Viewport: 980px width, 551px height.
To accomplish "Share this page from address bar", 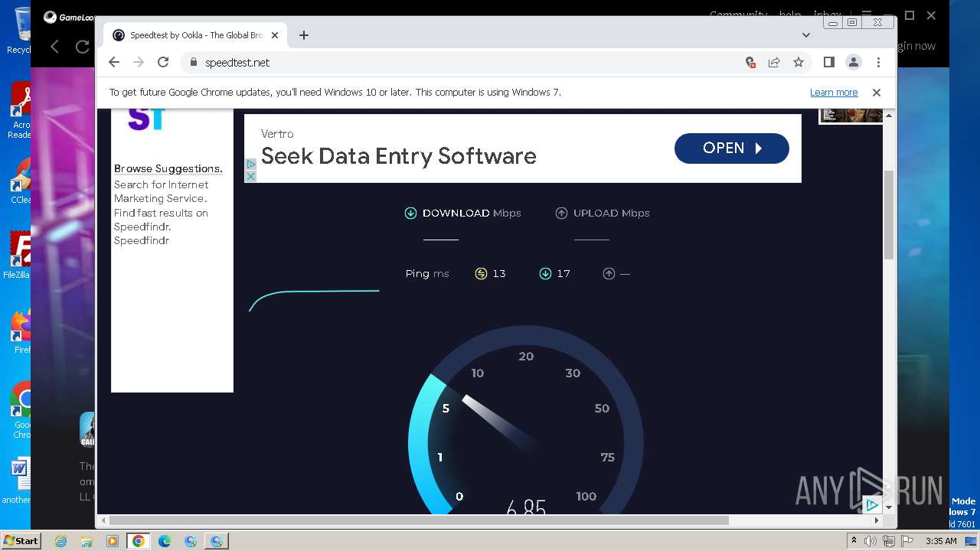I will [774, 63].
